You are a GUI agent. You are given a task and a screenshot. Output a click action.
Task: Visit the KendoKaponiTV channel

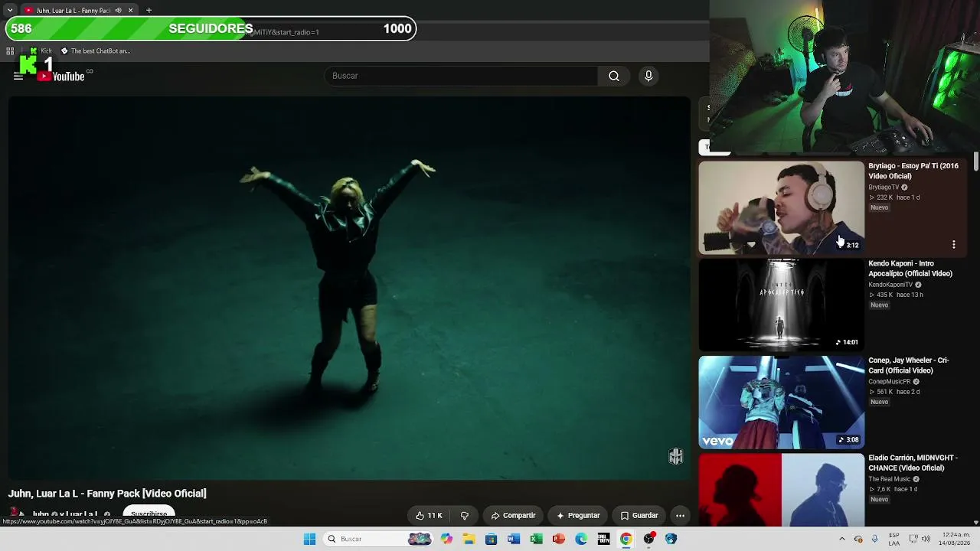pyautogui.click(x=890, y=285)
